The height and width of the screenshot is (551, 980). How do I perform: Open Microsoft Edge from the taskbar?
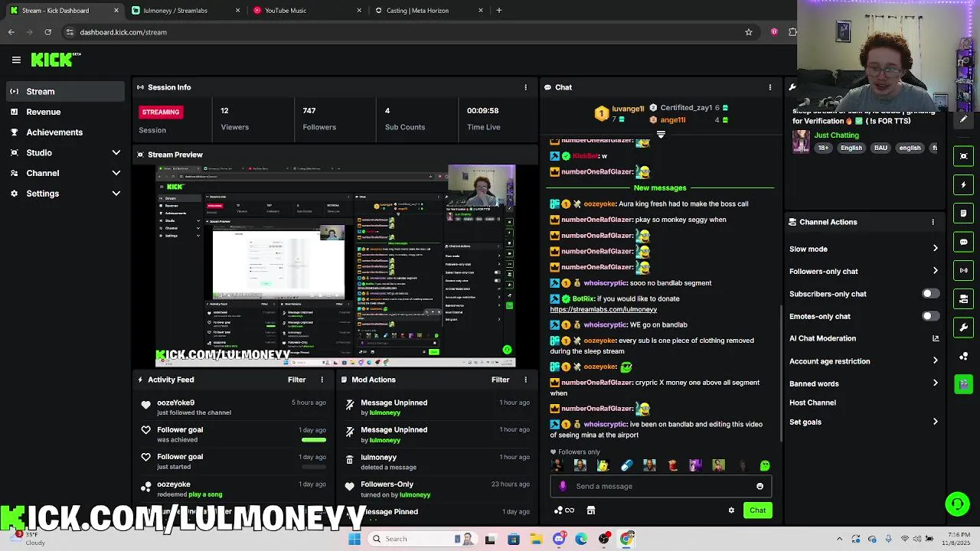click(581, 539)
